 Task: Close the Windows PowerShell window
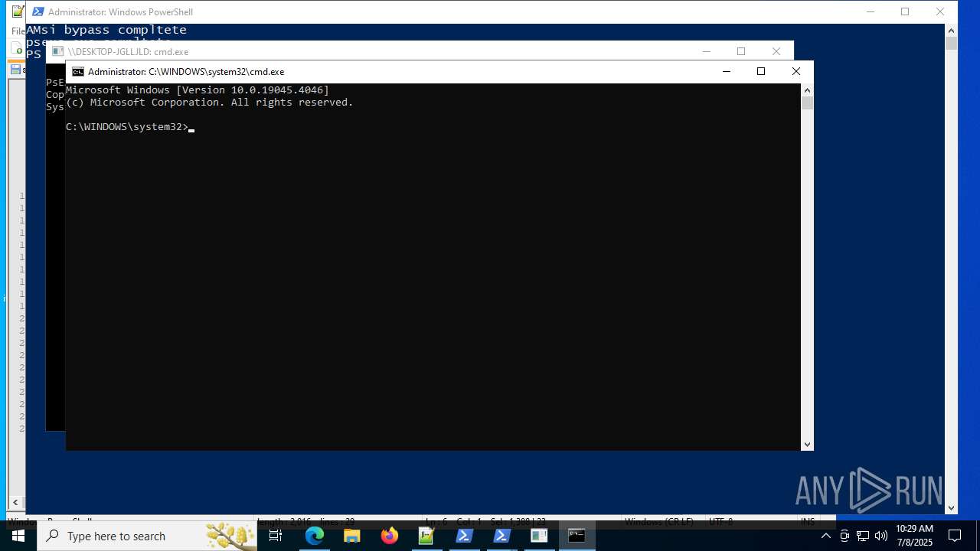(x=940, y=11)
